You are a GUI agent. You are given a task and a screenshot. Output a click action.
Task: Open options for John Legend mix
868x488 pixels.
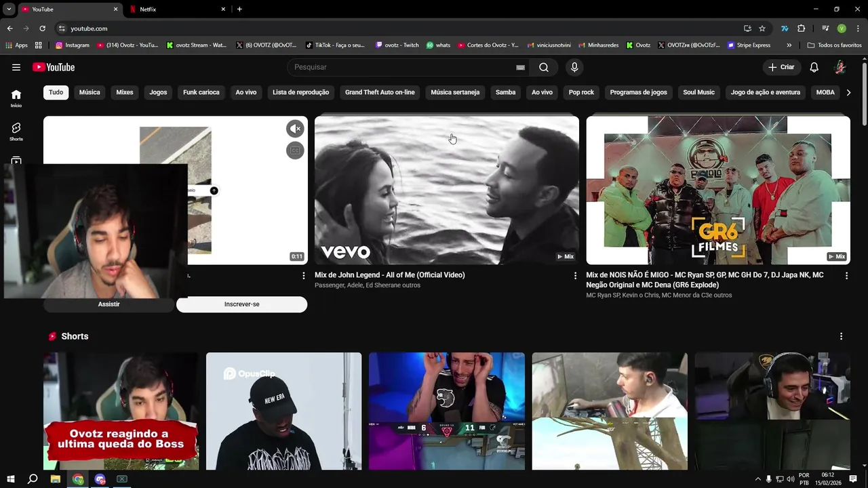[575, 276]
